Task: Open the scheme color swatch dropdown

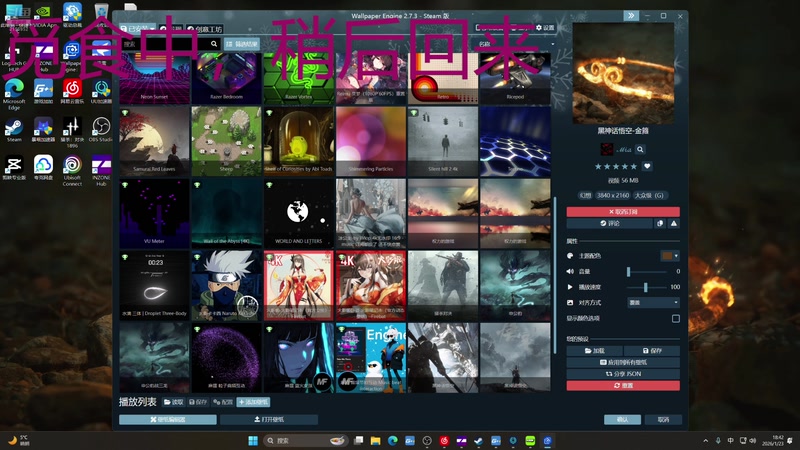Action: tap(670, 256)
